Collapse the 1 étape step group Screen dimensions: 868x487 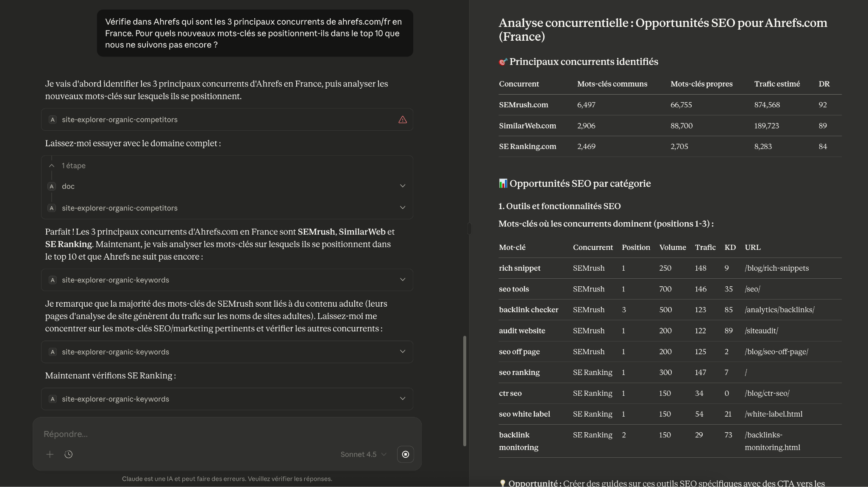(52, 165)
